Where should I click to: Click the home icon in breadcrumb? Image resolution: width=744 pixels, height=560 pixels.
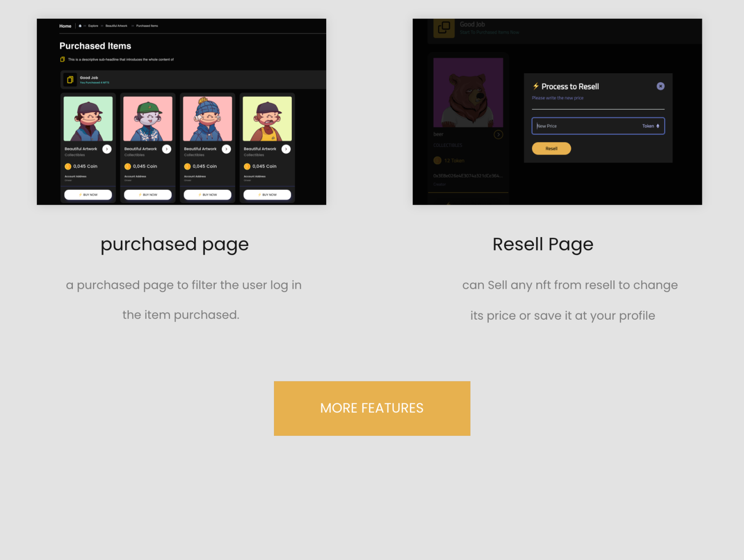click(80, 26)
